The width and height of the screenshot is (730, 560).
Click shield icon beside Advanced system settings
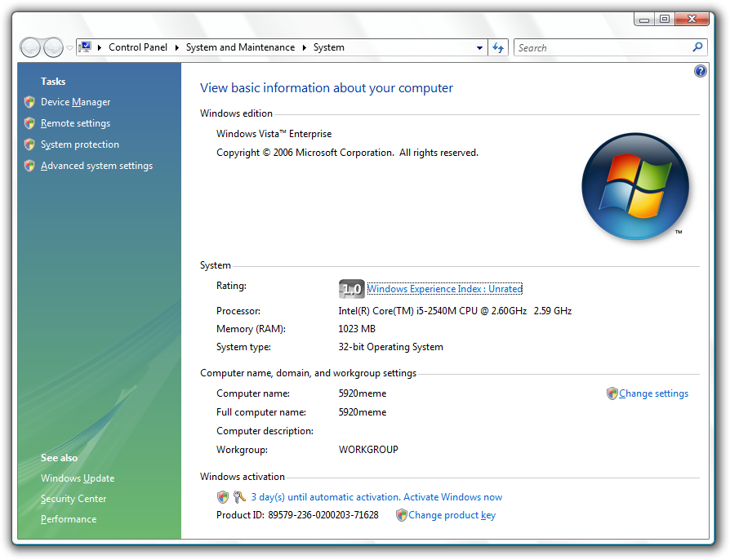pyautogui.click(x=29, y=165)
